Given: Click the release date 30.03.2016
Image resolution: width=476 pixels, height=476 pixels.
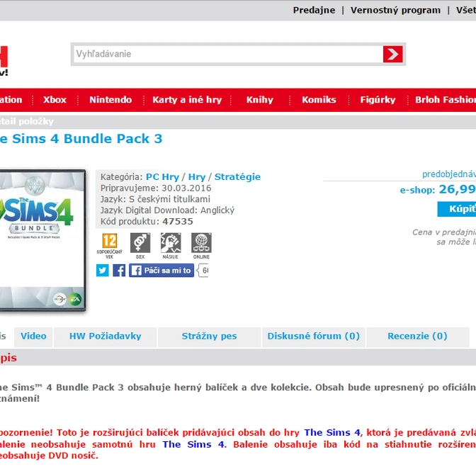Looking at the screenshot, I should coord(186,188).
